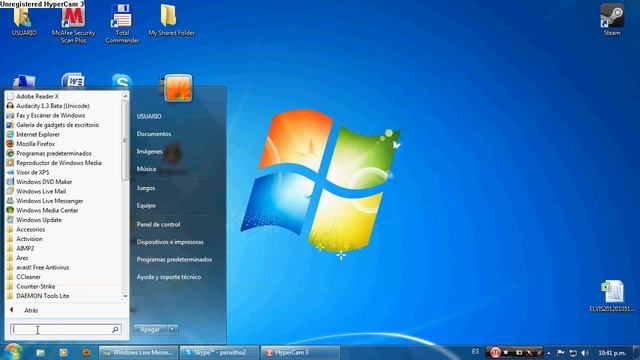Expand the avast! Free Antivirus folder
Screen dimensions: 640x360
coord(42,267)
